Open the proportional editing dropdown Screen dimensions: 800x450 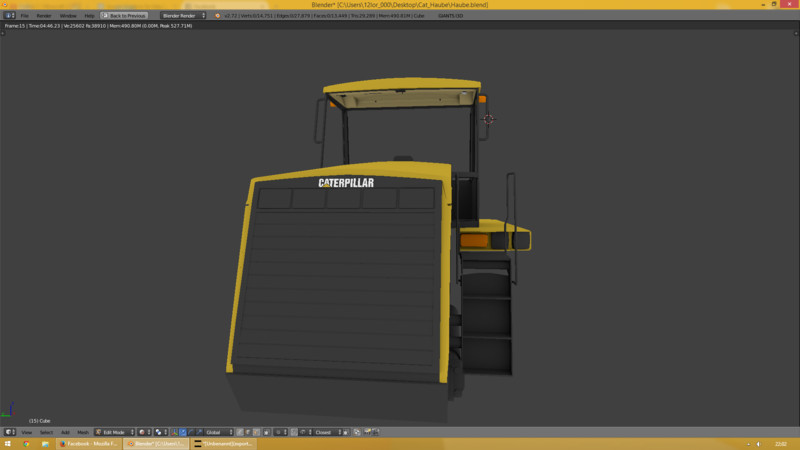(281, 432)
